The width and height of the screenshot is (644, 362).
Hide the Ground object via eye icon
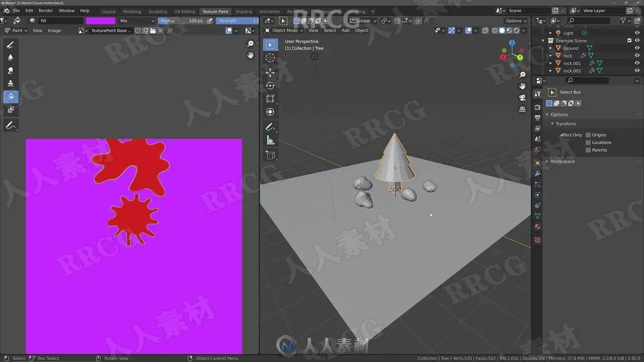pos(637,48)
